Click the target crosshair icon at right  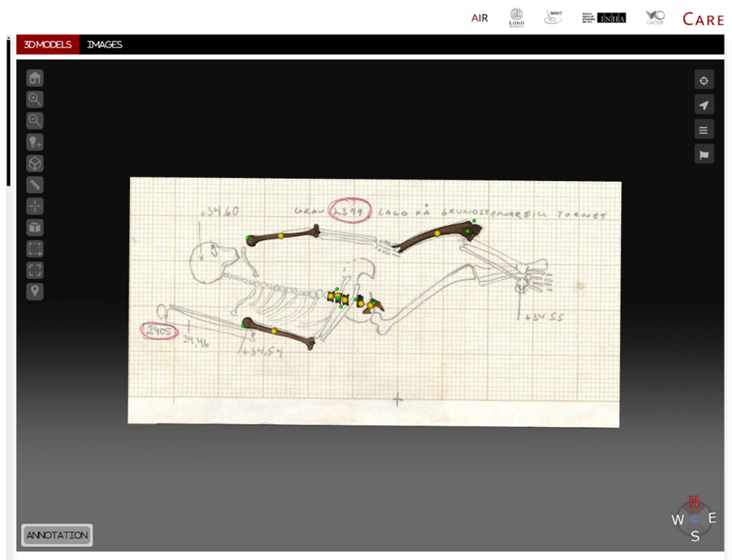[x=704, y=80]
